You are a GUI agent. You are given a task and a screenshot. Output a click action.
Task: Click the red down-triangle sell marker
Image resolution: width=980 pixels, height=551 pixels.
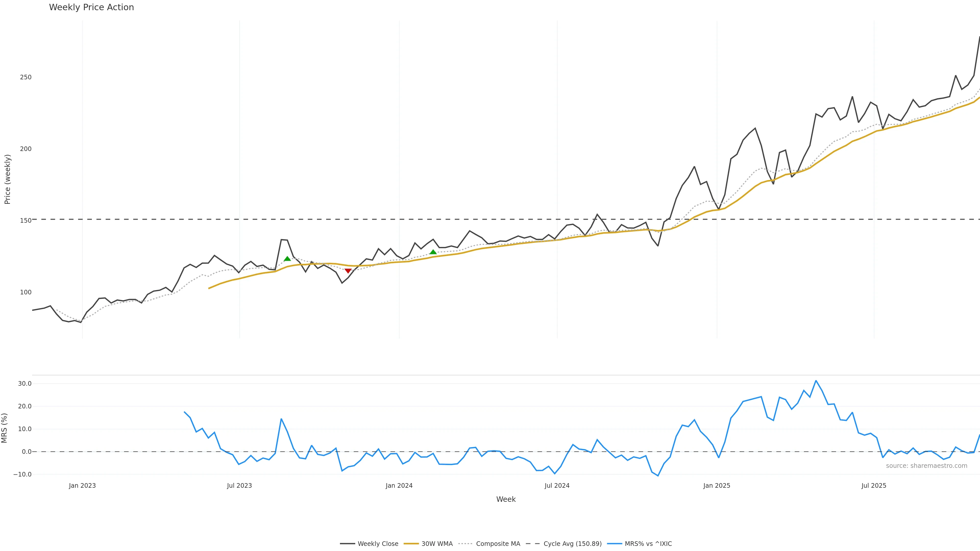pyautogui.click(x=348, y=271)
